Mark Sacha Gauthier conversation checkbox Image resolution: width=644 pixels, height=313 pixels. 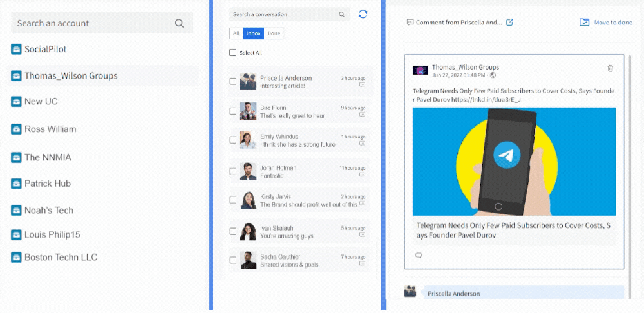233,260
